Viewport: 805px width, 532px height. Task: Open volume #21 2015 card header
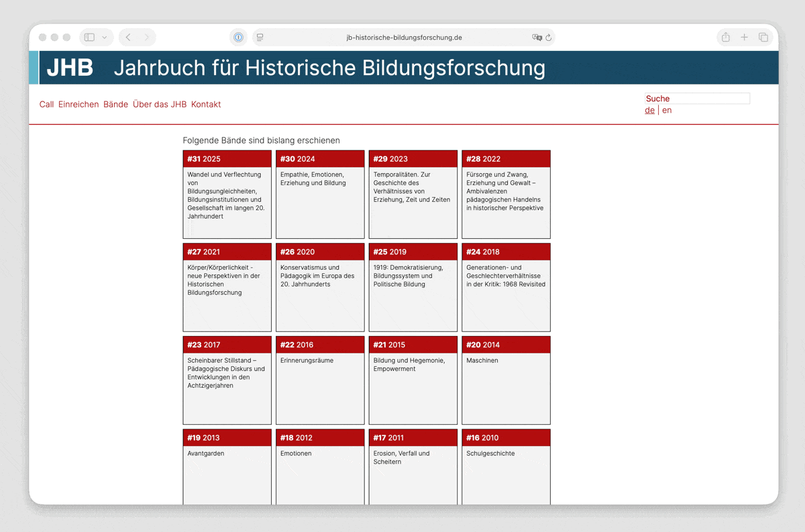click(x=413, y=345)
